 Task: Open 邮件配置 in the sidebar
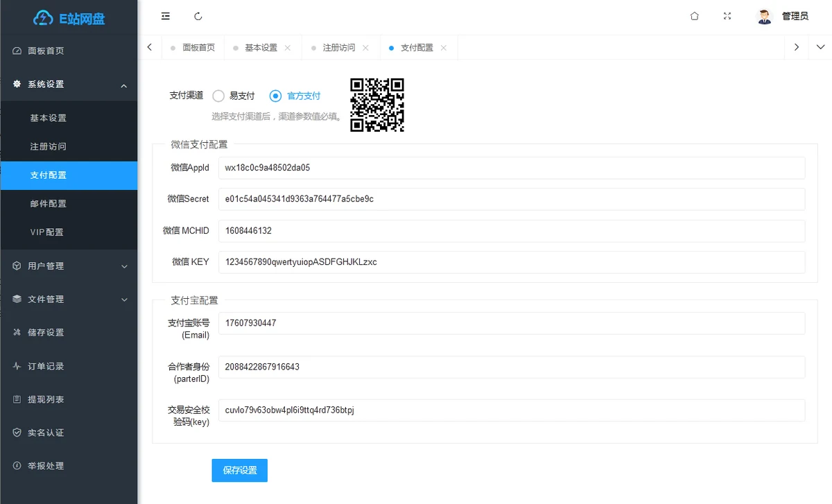pos(49,204)
